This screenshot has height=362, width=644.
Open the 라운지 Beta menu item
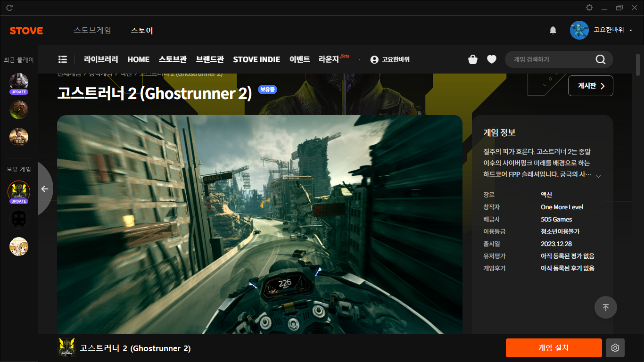(x=334, y=59)
